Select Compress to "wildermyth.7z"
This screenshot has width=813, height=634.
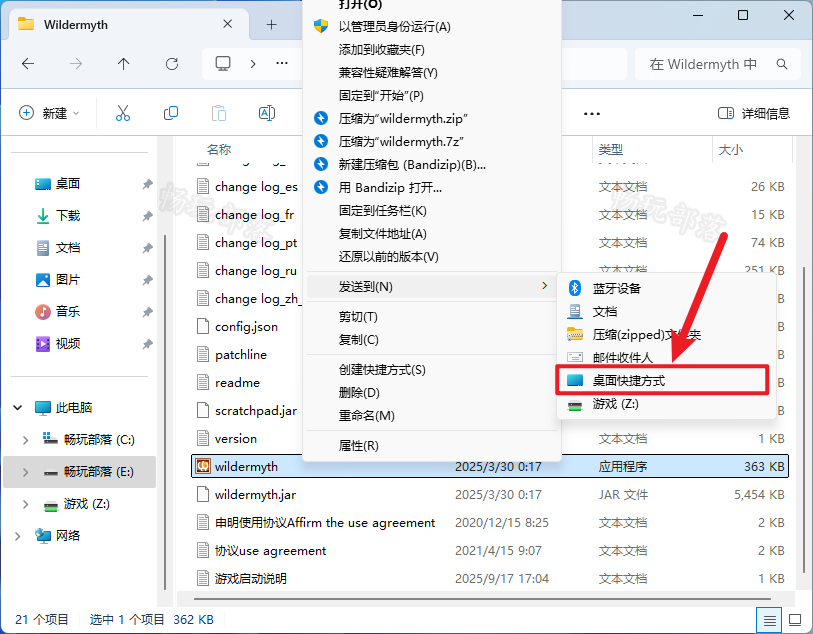(x=401, y=142)
